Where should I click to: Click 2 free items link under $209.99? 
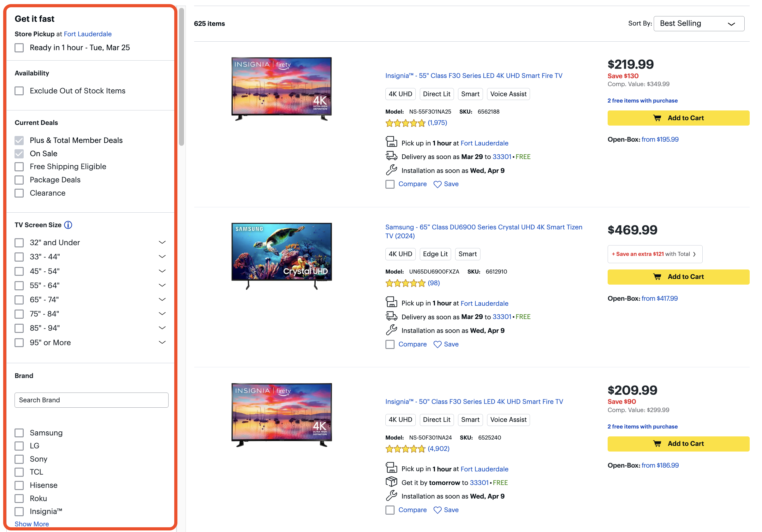coord(642,427)
